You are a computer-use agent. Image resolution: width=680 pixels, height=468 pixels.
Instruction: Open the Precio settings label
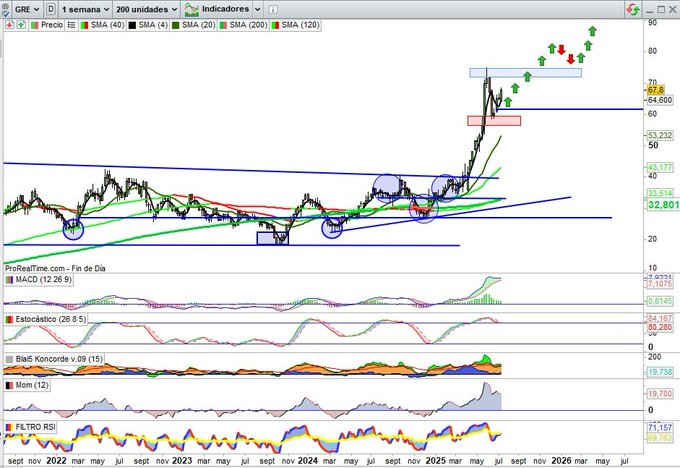click(52, 25)
